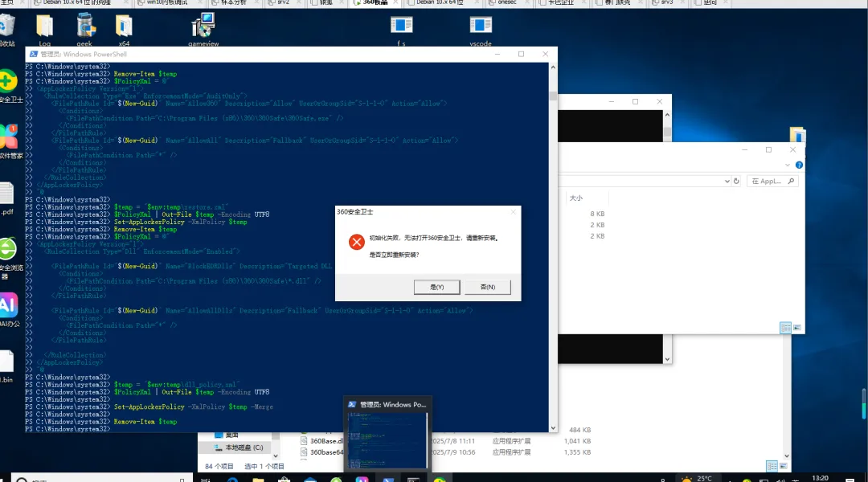Image resolution: width=868 pixels, height=482 pixels.
Task: Click the PowerShell scrollbar up arrow
Action: click(x=553, y=67)
